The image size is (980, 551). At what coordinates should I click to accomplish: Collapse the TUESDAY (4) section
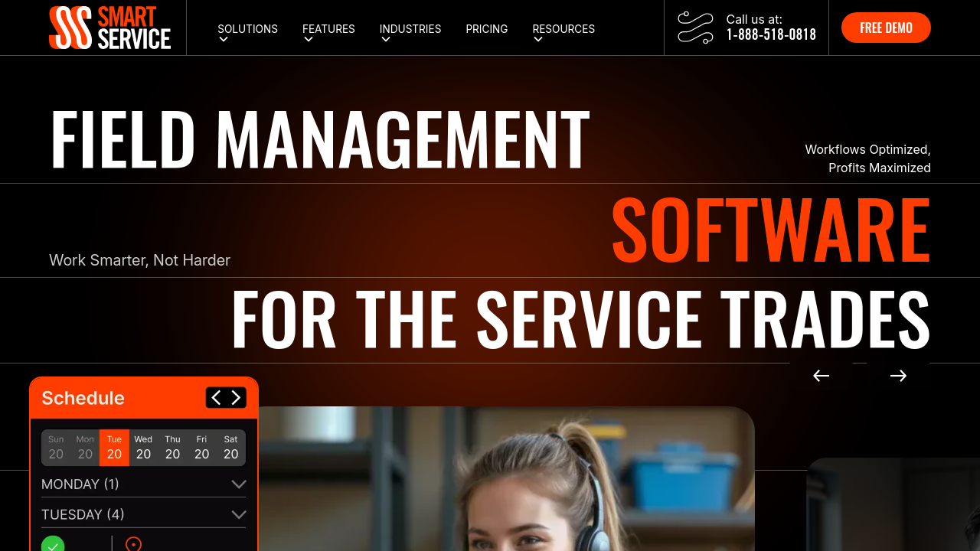click(x=238, y=515)
